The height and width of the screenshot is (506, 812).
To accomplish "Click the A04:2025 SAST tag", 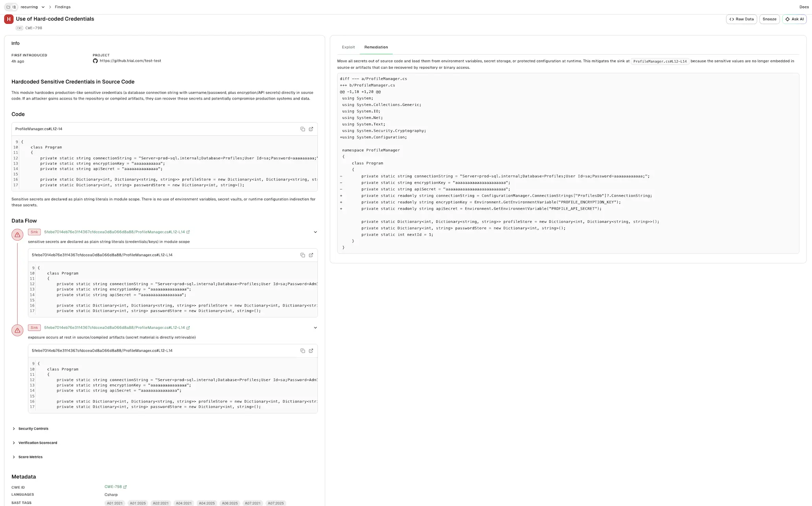I will [207, 503].
